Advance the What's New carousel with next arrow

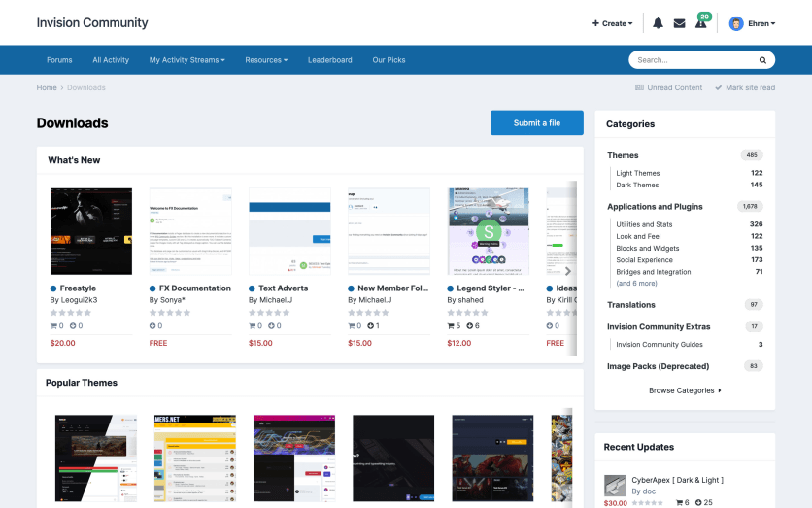tap(568, 272)
